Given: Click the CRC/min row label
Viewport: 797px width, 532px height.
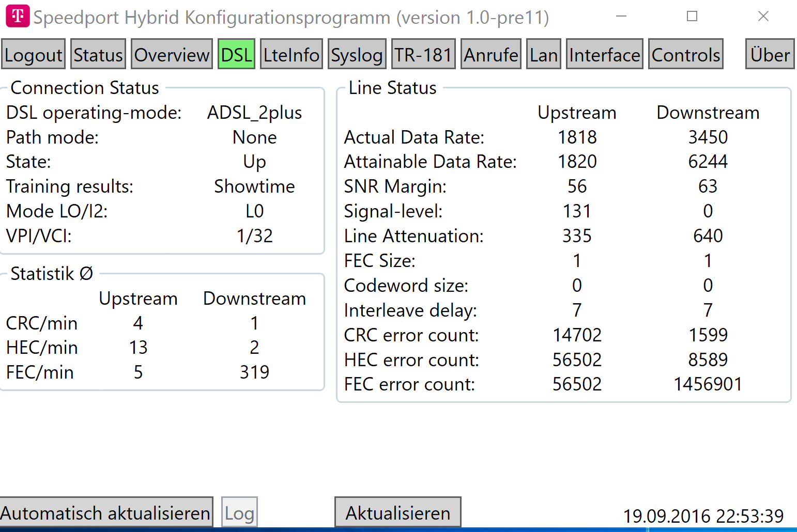Looking at the screenshot, I should (x=42, y=323).
